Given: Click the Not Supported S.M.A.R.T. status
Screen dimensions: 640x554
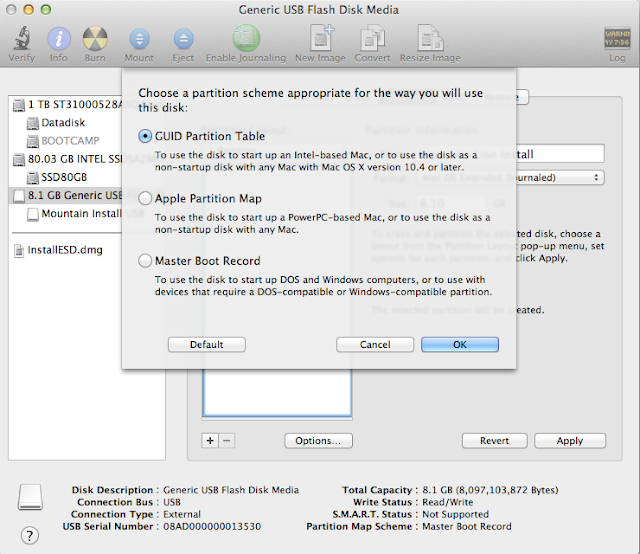Looking at the screenshot, I should [x=456, y=514].
